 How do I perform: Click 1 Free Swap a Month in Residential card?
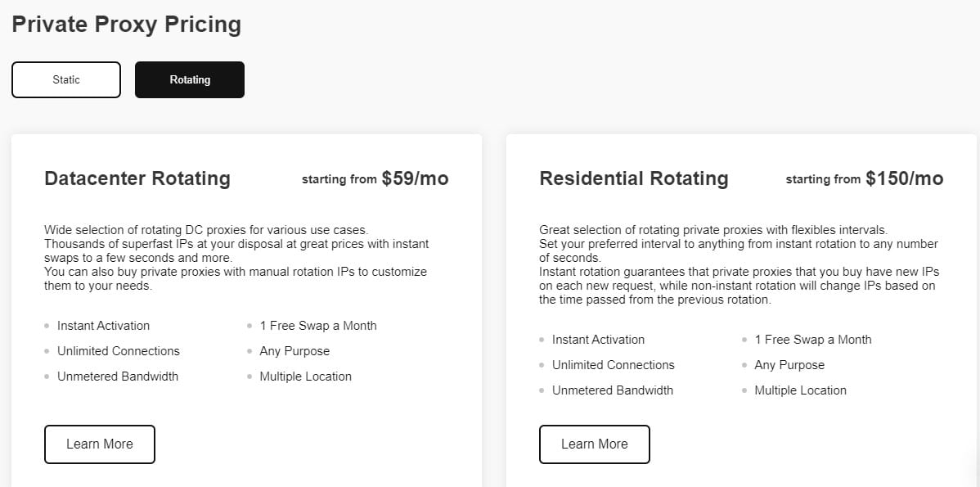click(813, 340)
